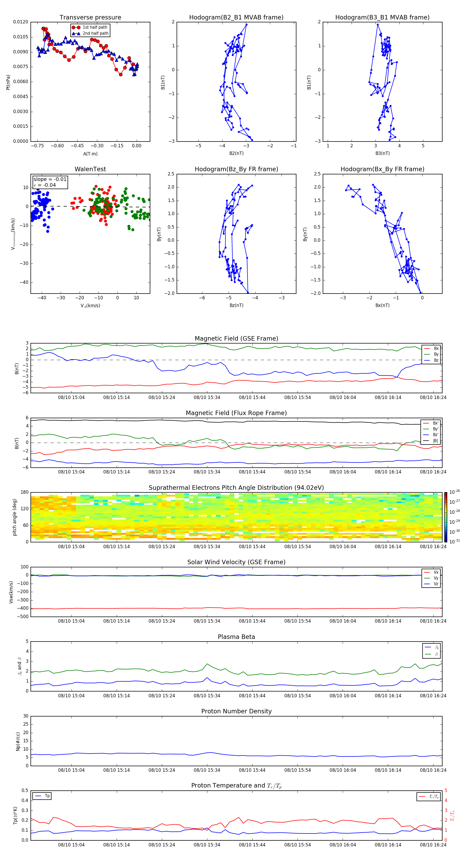Click the '−0.75' tick on the Transverse pressure x-axis

[37, 146]
